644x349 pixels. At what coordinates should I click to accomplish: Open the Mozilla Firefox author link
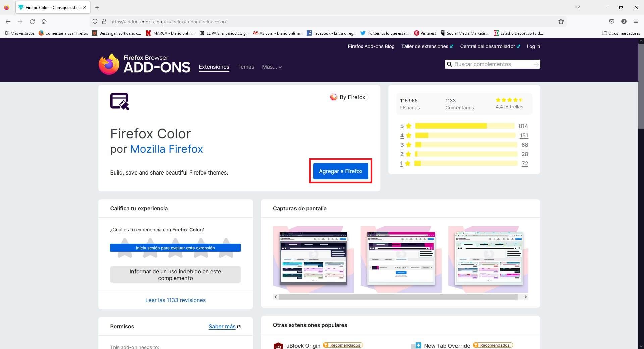166,149
